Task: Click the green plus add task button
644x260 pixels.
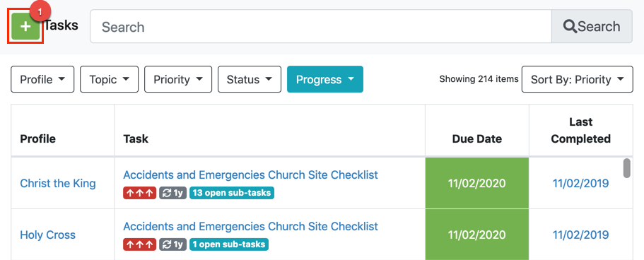Action: coord(25,27)
